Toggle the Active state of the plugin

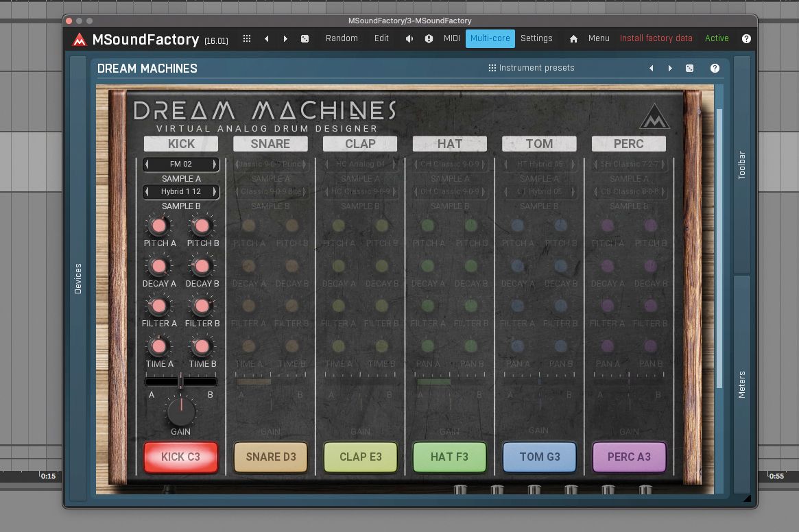(x=717, y=38)
